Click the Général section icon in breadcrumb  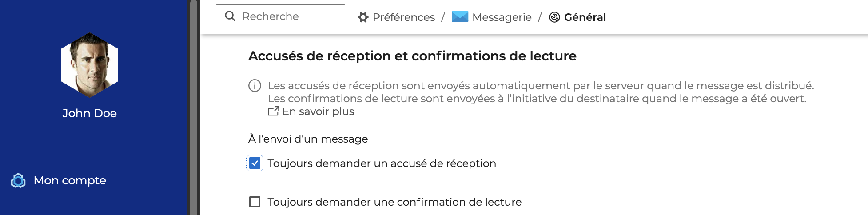(x=554, y=17)
